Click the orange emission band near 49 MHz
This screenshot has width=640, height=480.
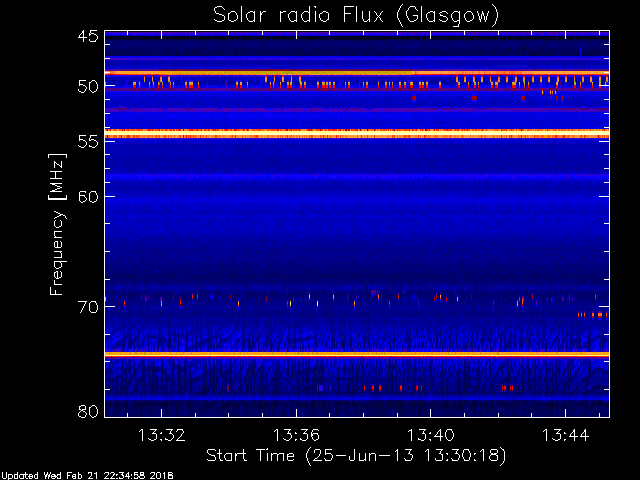[357, 73]
